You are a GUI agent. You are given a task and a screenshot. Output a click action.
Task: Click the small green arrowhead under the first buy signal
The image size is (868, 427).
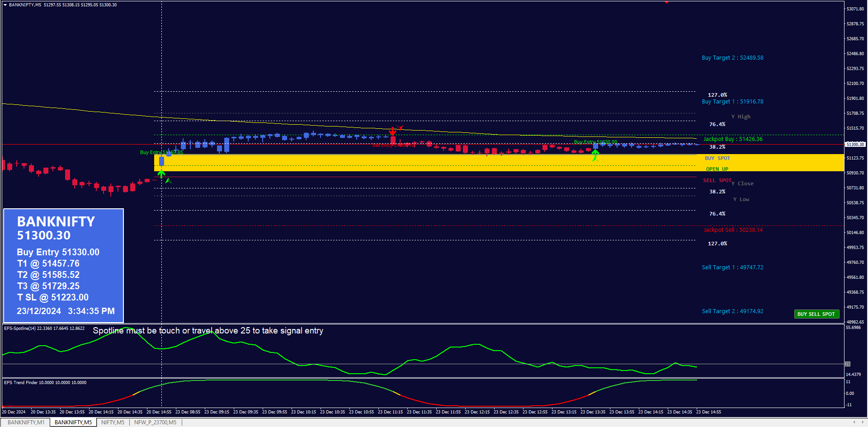pos(168,181)
